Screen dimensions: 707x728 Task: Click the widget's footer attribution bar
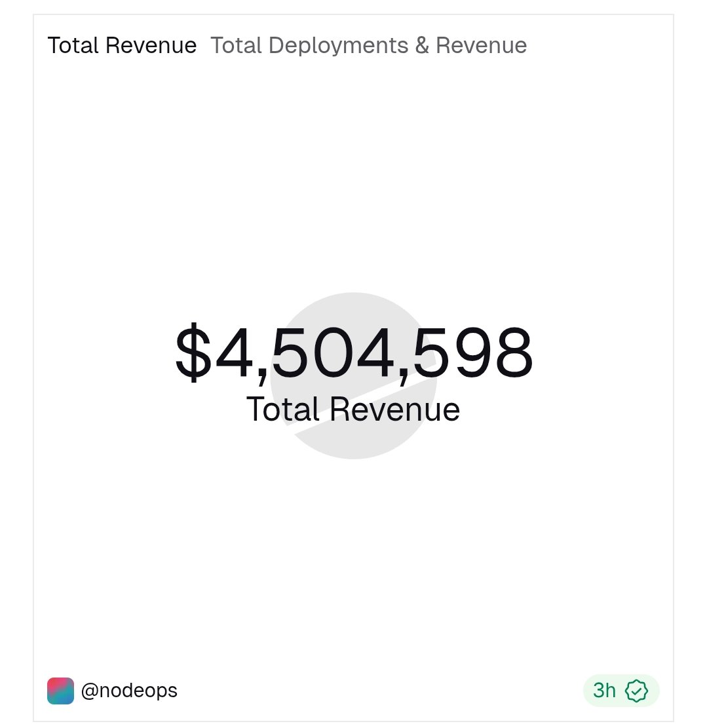pos(354,690)
